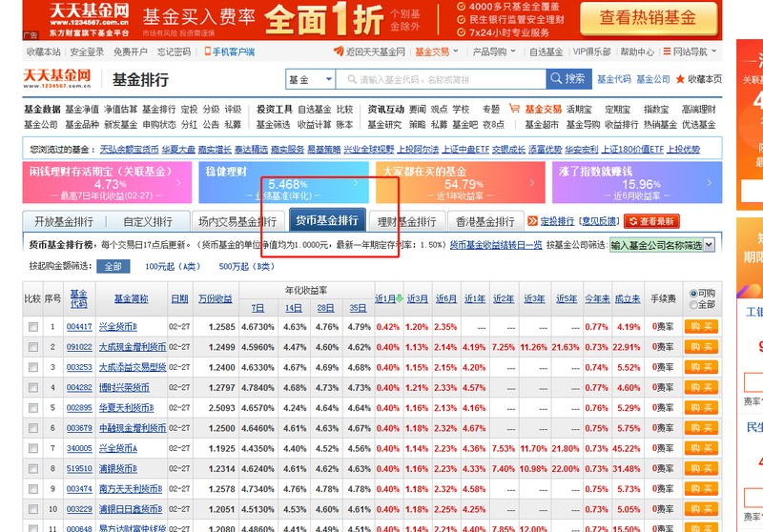Sort by 7日 annualized yield header
This screenshot has width=763, height=532.
[x=258, y=308]
